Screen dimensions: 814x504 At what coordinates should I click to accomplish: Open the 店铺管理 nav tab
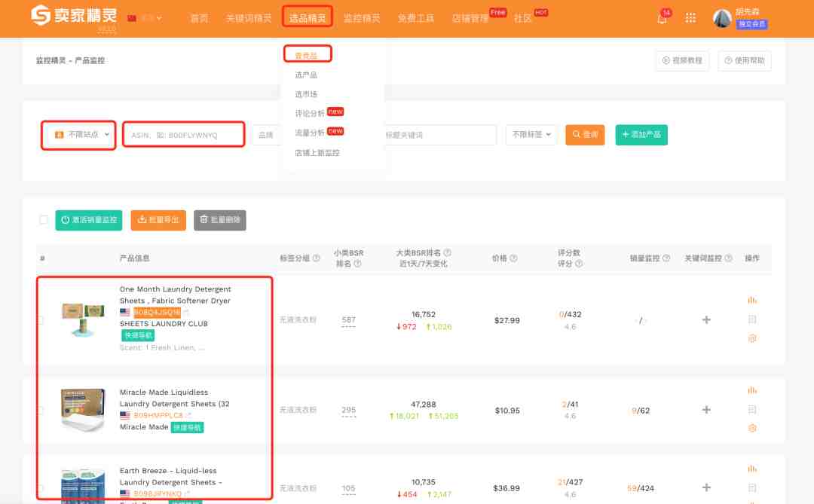pyautogui.click(x=470, y=18)
